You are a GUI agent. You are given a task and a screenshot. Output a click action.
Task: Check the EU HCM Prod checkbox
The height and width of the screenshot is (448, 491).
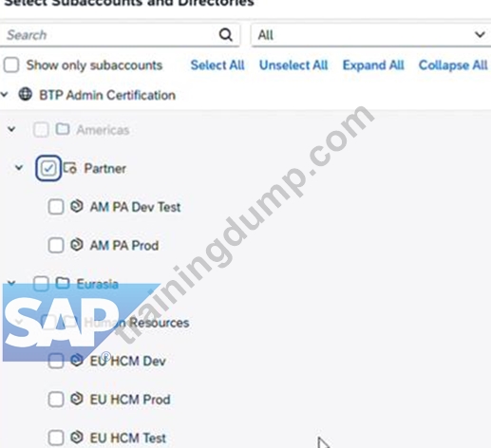coord(56,400)
